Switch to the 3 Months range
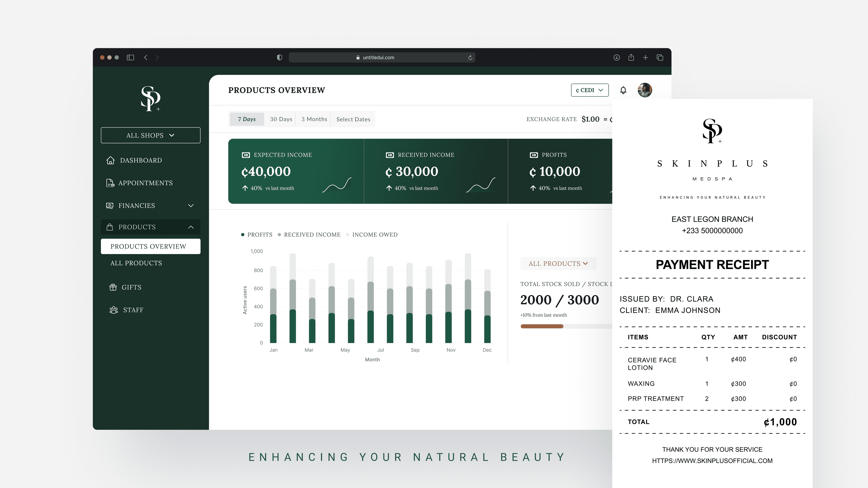The image size is (868, 488). [314, 119]
